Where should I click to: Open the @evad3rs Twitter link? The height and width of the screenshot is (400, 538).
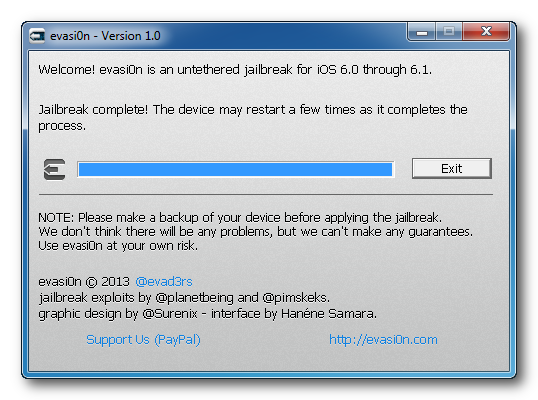click(164, 282)
